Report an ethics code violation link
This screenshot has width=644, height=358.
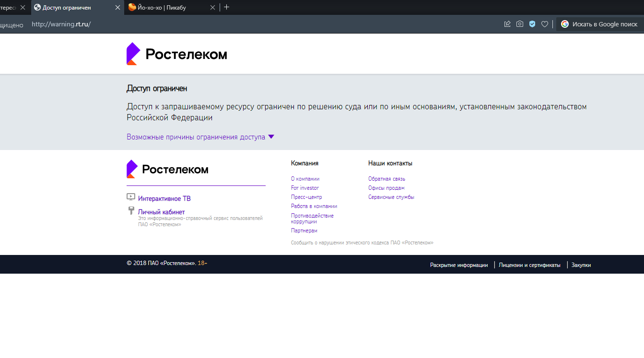point(362,243)
